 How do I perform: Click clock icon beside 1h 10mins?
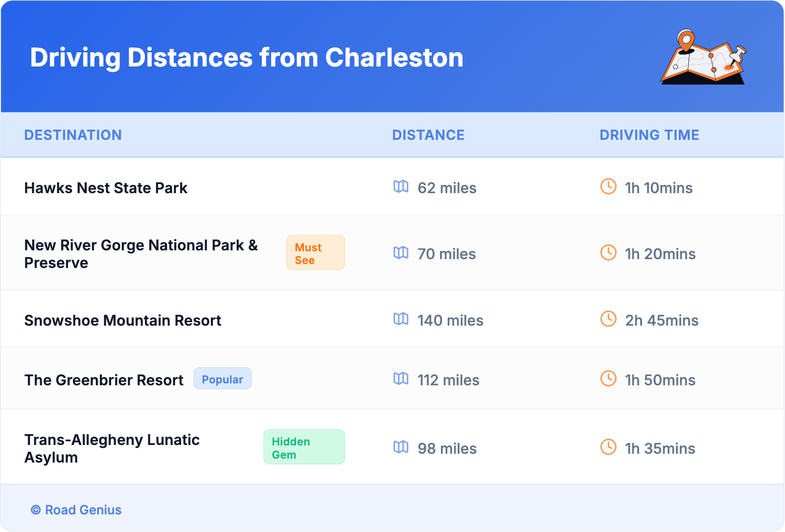pos(608,187)
